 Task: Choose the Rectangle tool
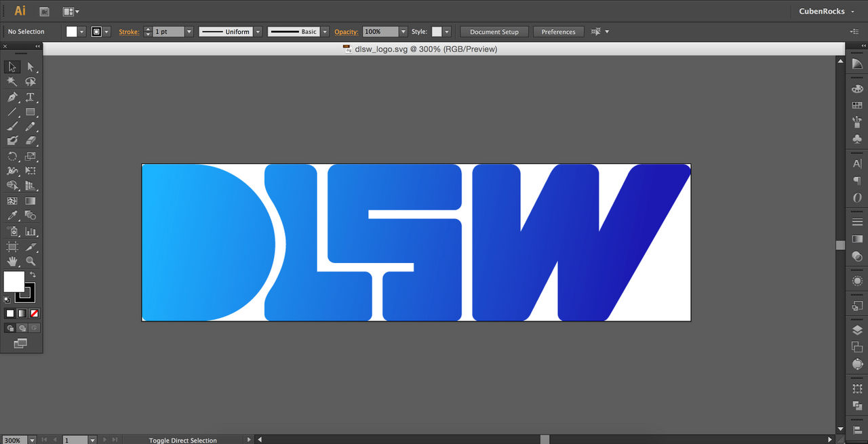click(x=31, y=112)
